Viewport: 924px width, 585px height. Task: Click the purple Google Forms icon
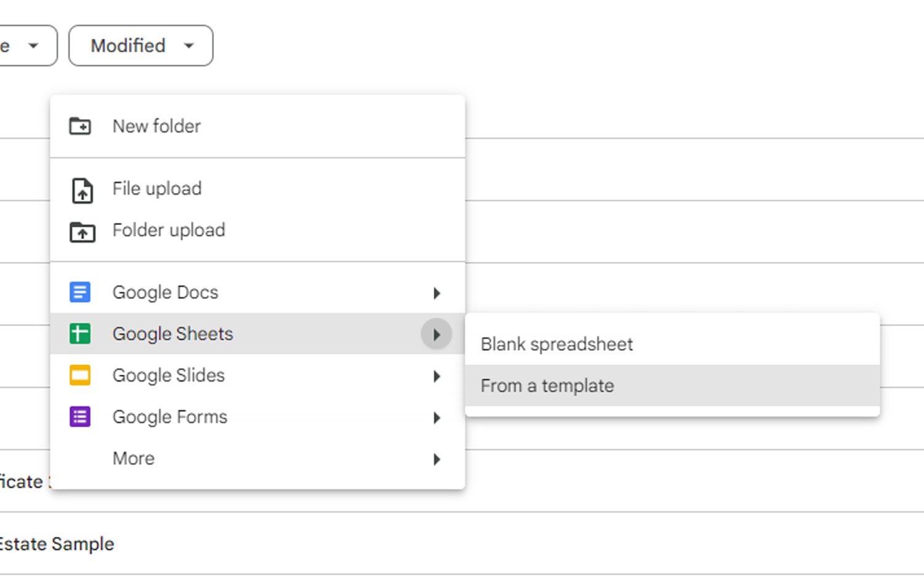coord(80,417)
